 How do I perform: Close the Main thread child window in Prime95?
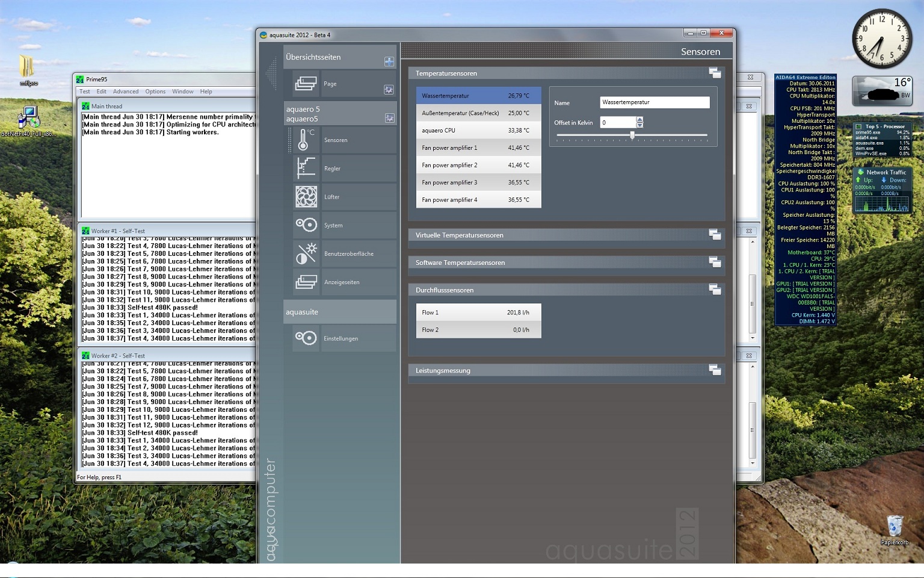[749, 106]
